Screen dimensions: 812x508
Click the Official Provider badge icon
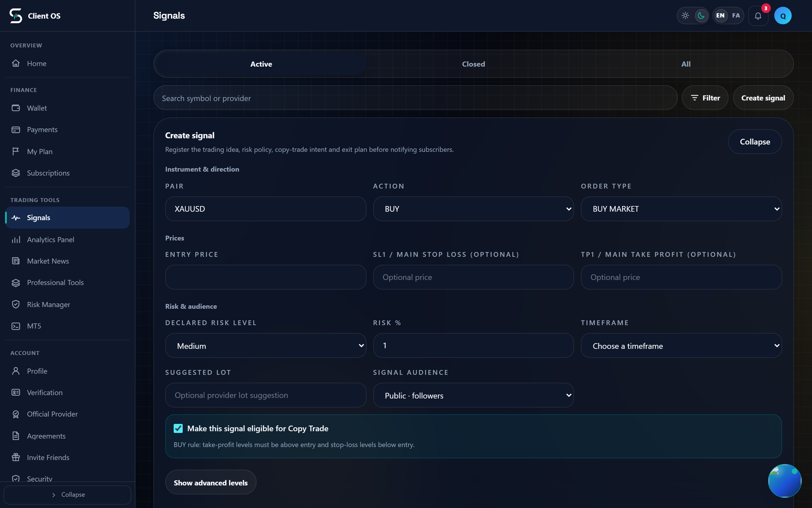tap(16, 414)
